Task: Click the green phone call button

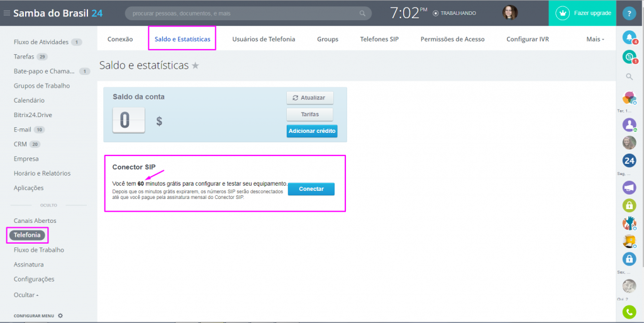Action: click(629, 312)
